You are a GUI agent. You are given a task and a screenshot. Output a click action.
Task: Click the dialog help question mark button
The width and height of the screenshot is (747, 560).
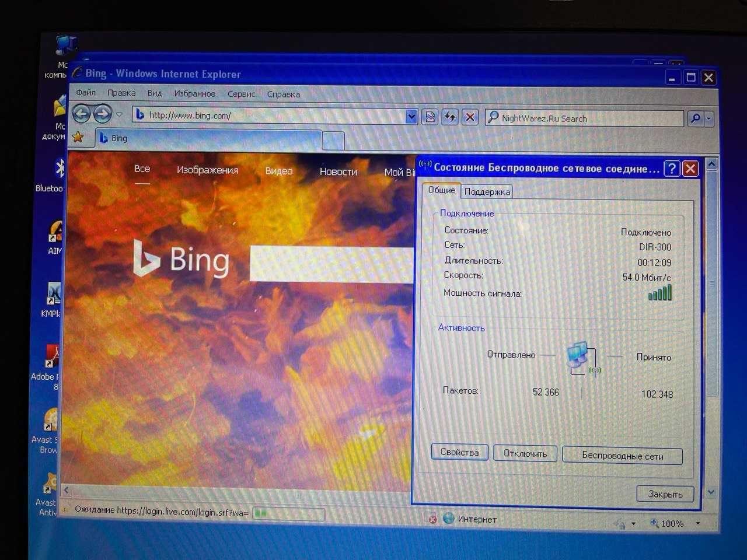(x=672, y=169)
